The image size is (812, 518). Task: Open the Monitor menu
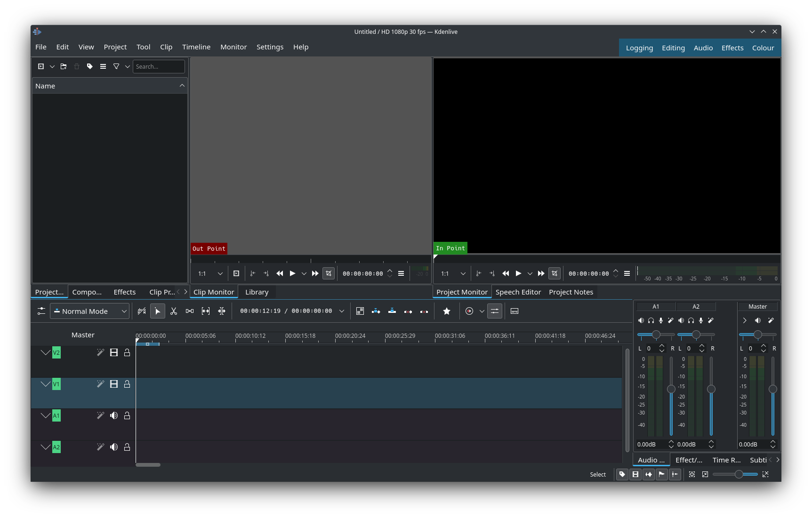click(233, 47)
